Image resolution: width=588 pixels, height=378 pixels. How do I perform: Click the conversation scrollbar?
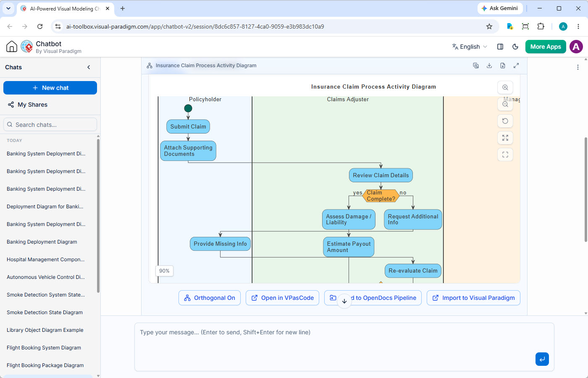click(x=586, y=189)
